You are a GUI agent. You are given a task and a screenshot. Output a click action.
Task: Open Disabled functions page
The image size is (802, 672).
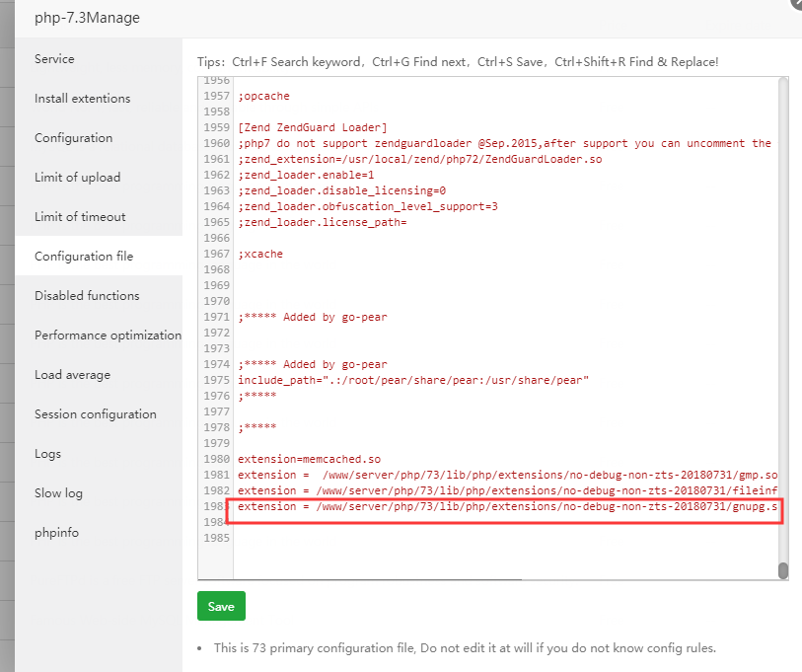pyautogui.click(x=87, y=296)
